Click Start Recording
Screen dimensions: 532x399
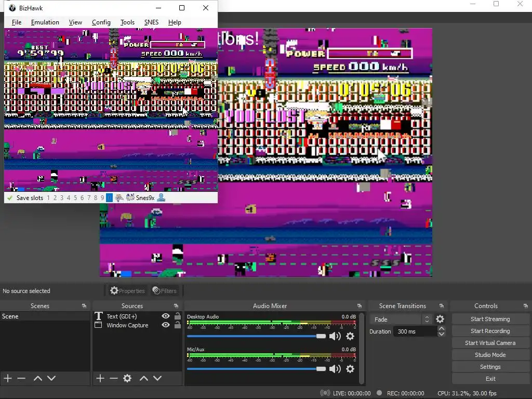[490, 331]
